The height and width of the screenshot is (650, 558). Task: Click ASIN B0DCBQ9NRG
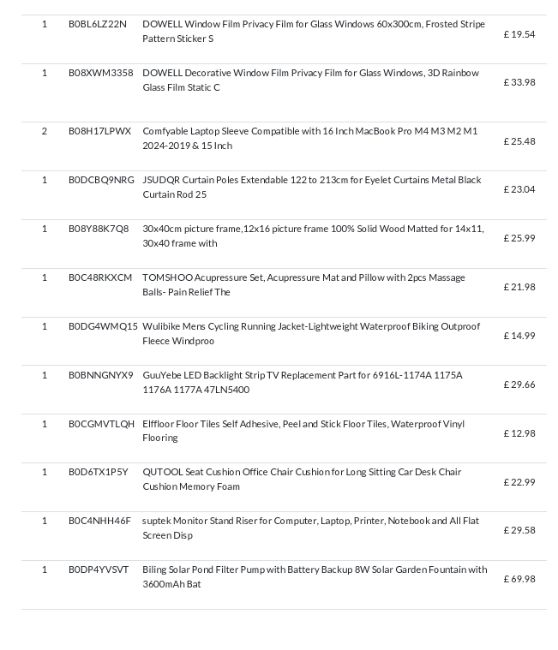101,180
